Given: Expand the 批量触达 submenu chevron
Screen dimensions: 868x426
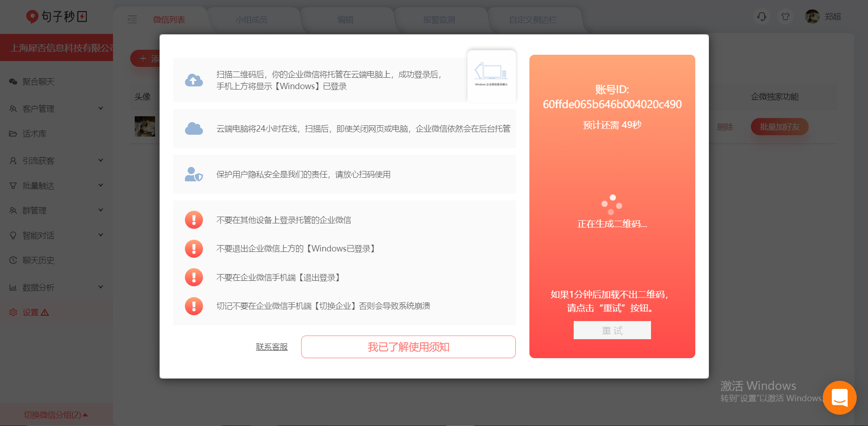Looking at the screenshot, I should (101, 185).
